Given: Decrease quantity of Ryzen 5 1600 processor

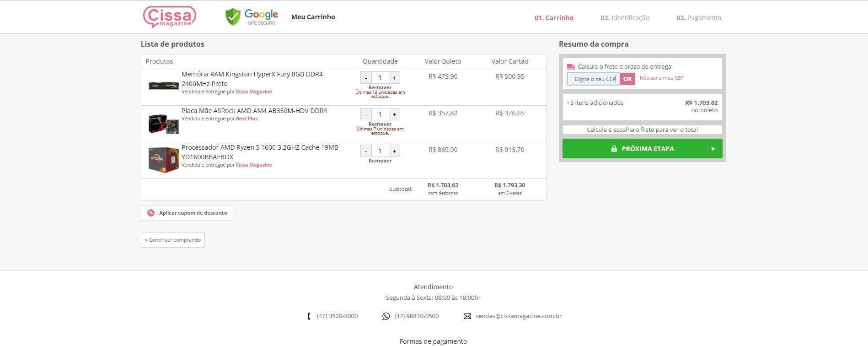Looking at the screenshot, I should 366,151.
